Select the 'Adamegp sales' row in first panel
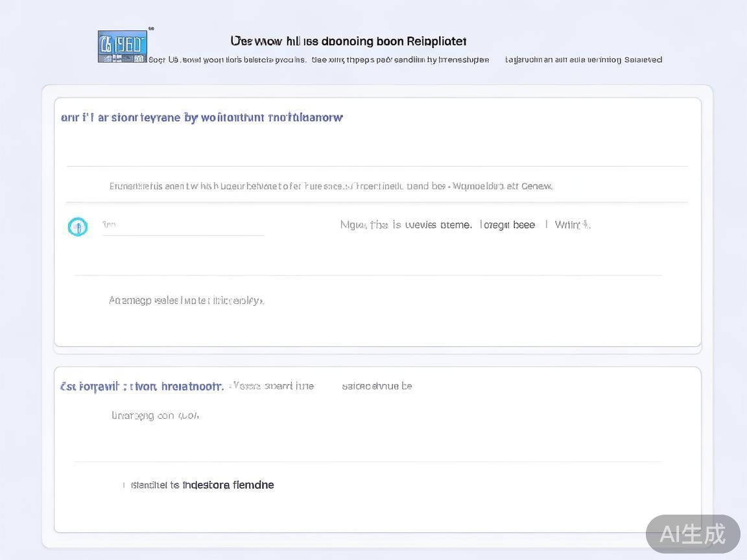Viewport: 747px width, 560px height. tap(186, 301)
